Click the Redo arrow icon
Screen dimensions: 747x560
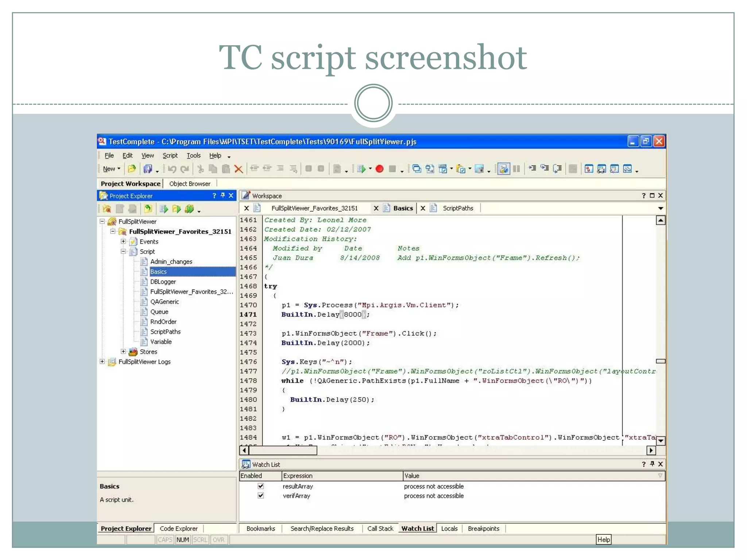[x=185, y=169]
